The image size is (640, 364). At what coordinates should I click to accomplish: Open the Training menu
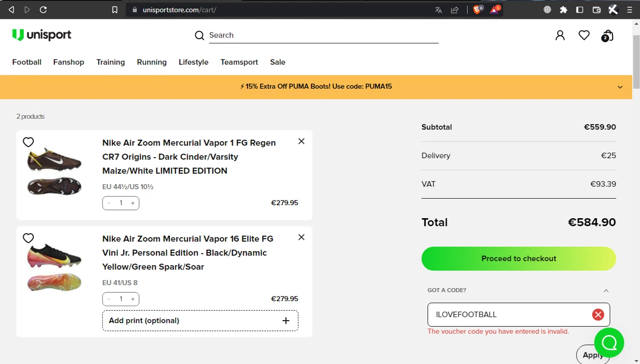click(111, 62)
